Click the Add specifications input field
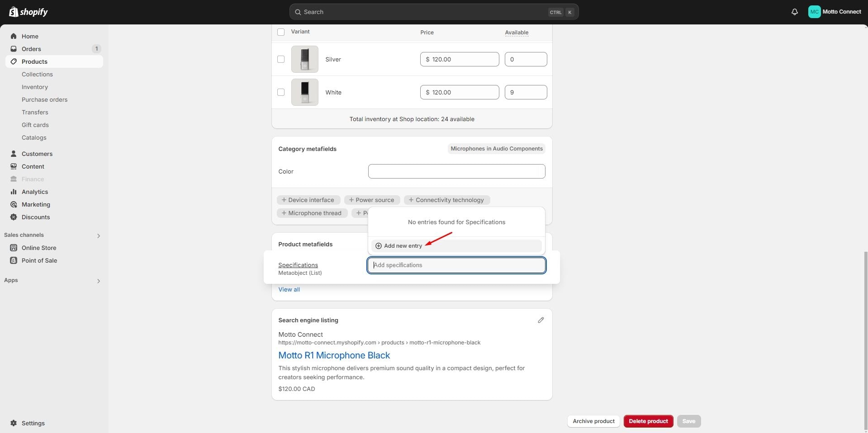The image size is (868, 433). coord(456,265)
